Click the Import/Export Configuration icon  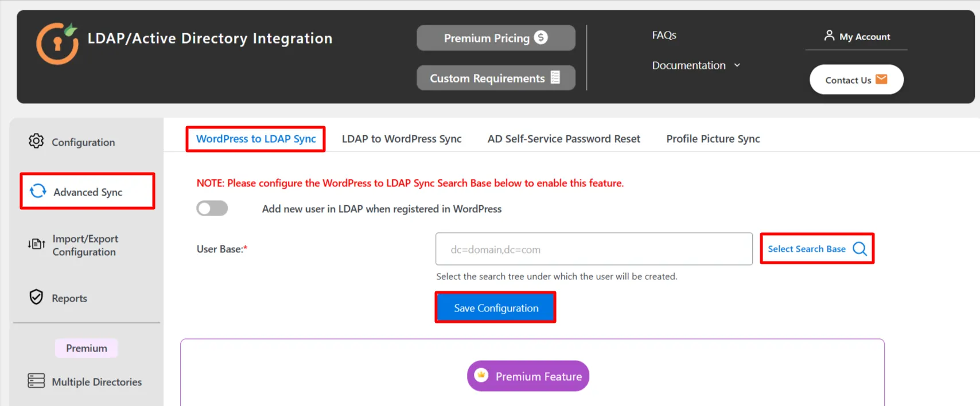[x=36, y=244]
